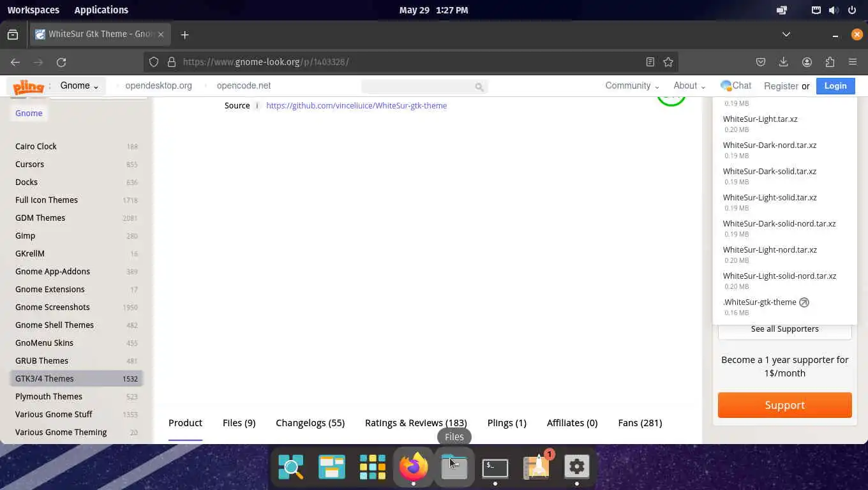Image resolution: width=868 pixels, height=490 pixels.
Task: Open Gnome Shell Themes category
Action: click(54, 325)
